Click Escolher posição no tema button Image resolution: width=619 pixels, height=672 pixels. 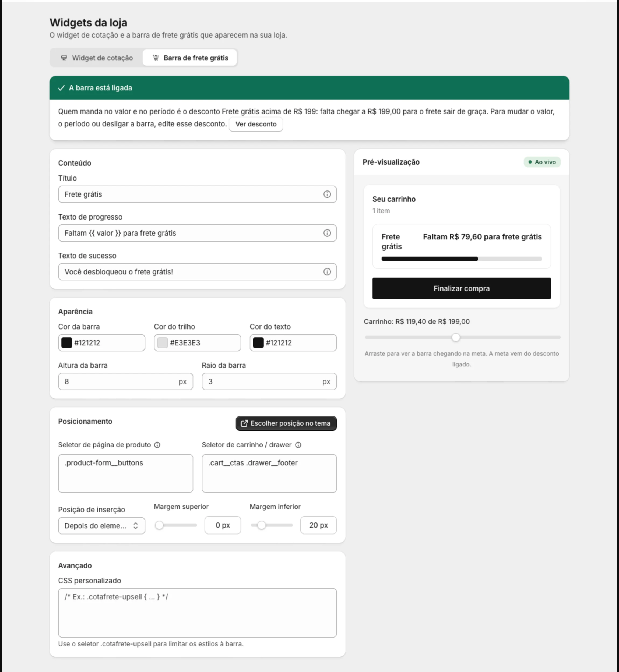pyautogui.click(x=286, y=423)
